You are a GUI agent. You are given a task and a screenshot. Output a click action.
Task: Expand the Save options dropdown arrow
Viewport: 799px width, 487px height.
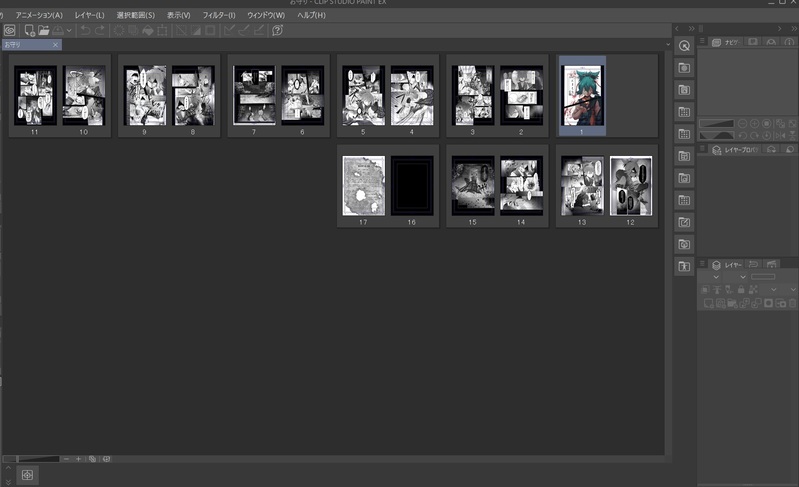pos(69,31)
